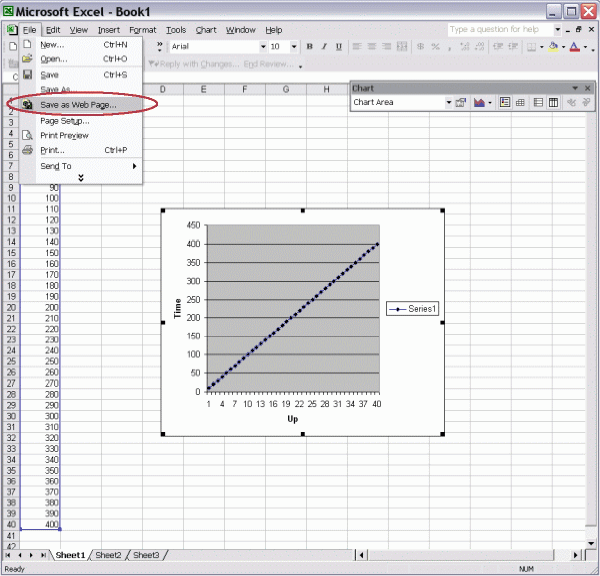600x576 pixels.
Task: Select Page Setup in the File menu
Action: point(64,120)
